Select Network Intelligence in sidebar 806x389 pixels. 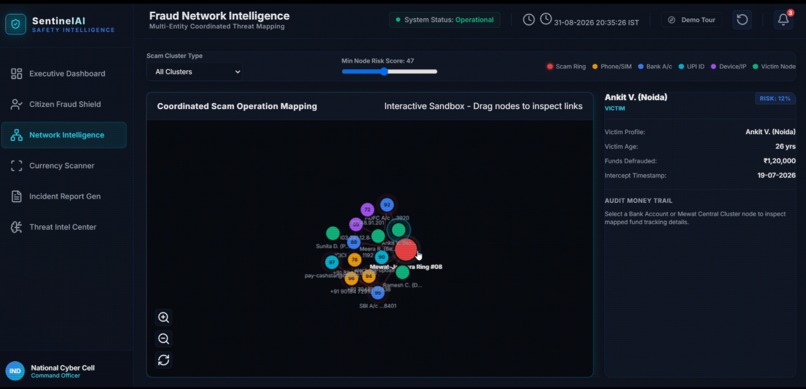pos(64,135)
